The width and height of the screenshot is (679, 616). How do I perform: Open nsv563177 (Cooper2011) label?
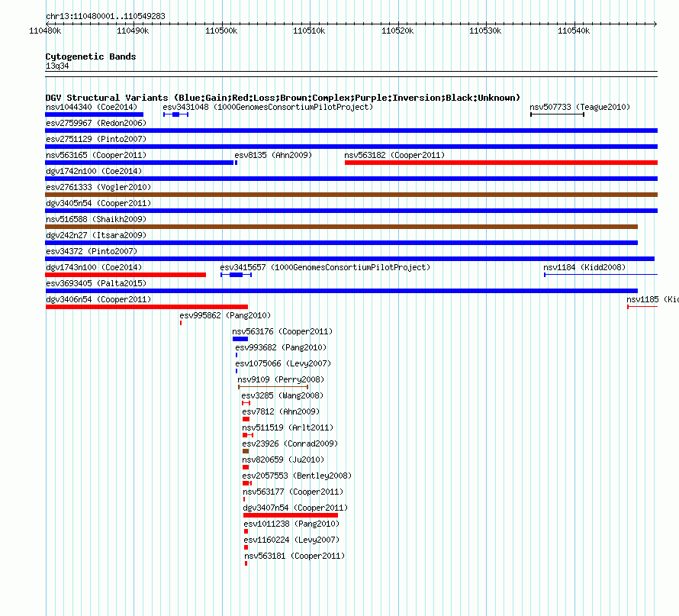293,492
